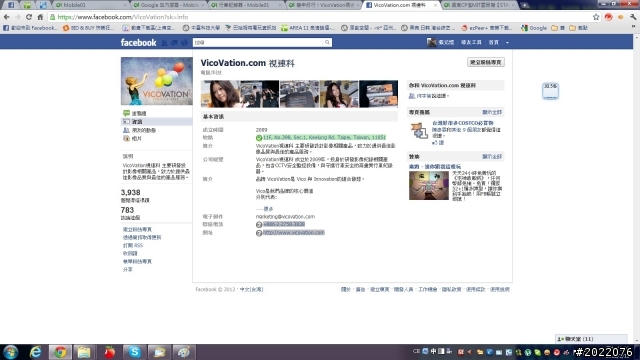Open the last bookmark folder in bookmarks bar
This screenshot has height=360, width=640.
coord(578,28)
